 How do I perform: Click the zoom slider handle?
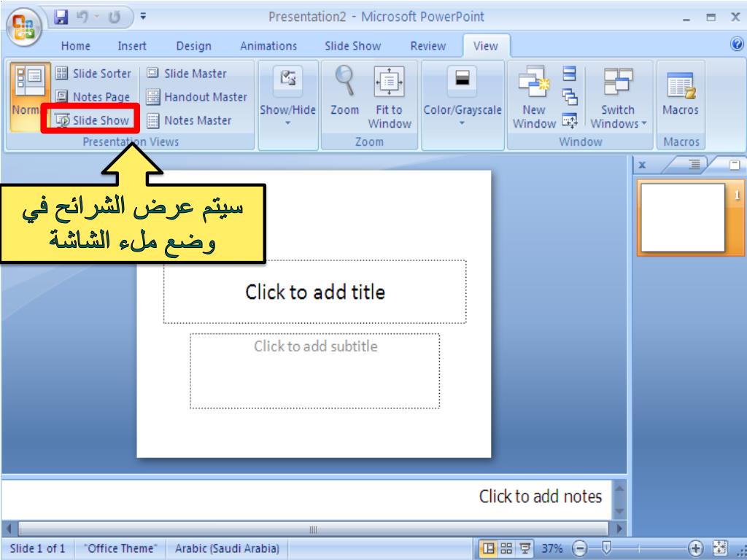(x=606, y=548)
